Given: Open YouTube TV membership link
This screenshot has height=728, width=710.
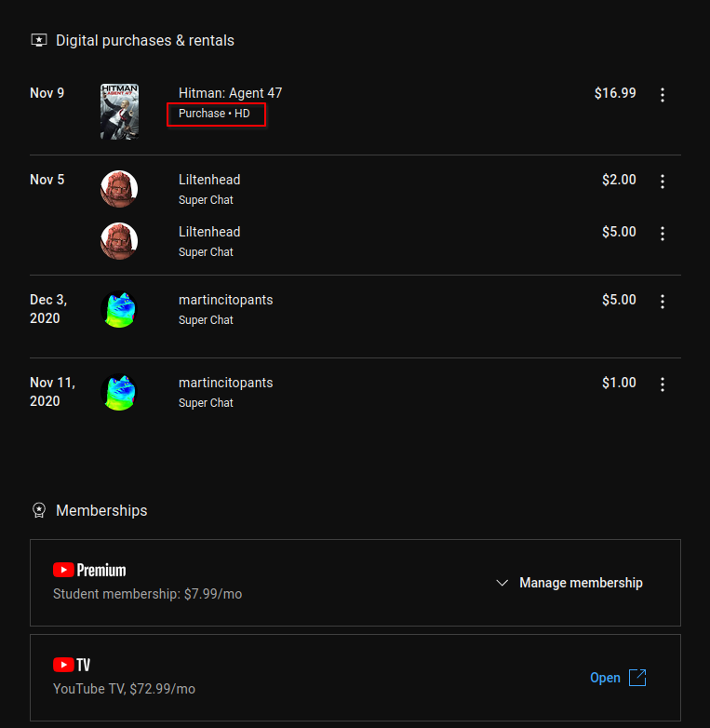Looking at the screenshot, I should (605, 678).
